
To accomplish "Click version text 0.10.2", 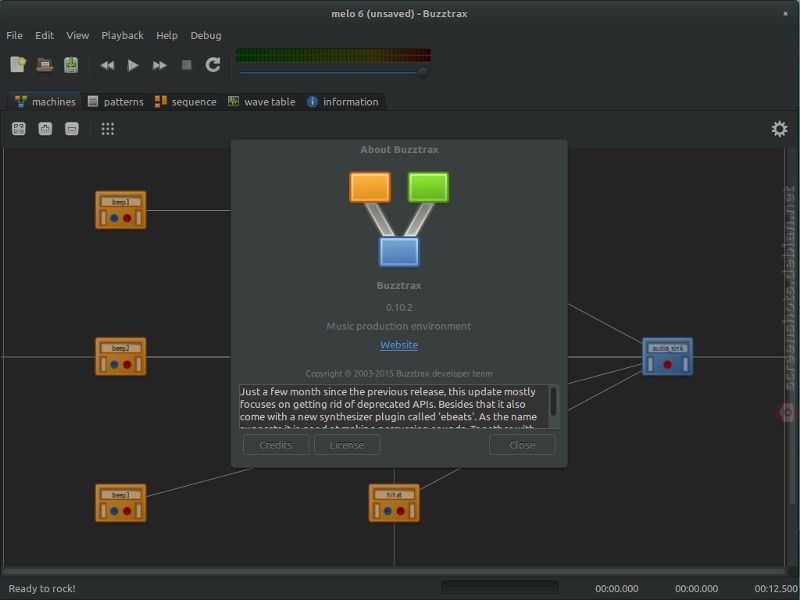I will pos(399,307).
